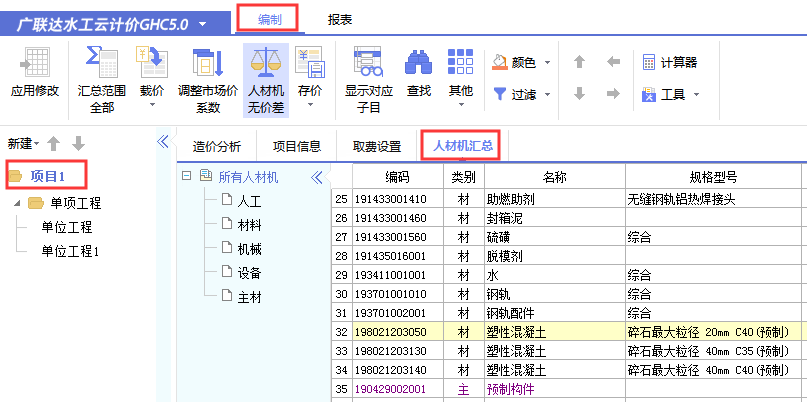Viewport: 807px width, 402px height.
Task: Click code cell 198021203140
Action: pyautogui.click(x=398, y=370)
